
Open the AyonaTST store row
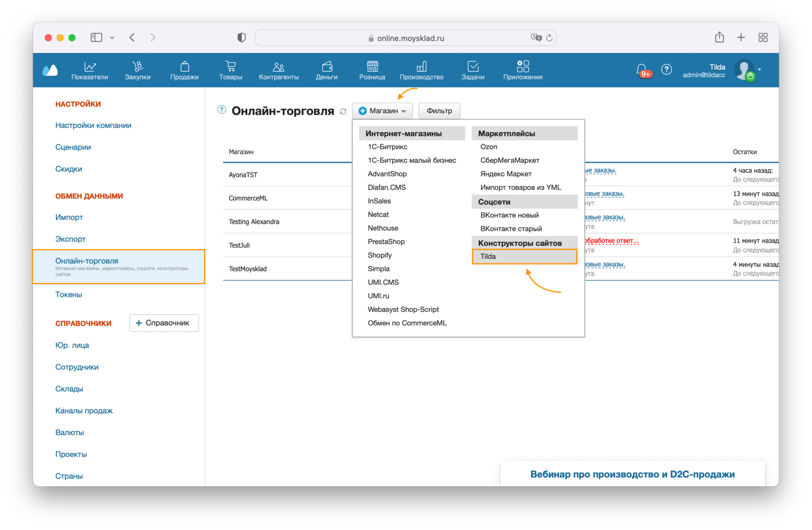[243, 175]
